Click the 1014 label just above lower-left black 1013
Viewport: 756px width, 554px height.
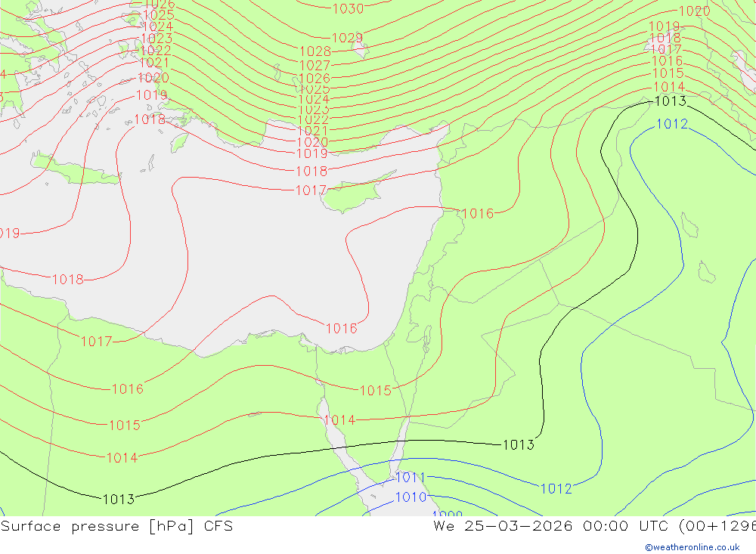122,457
